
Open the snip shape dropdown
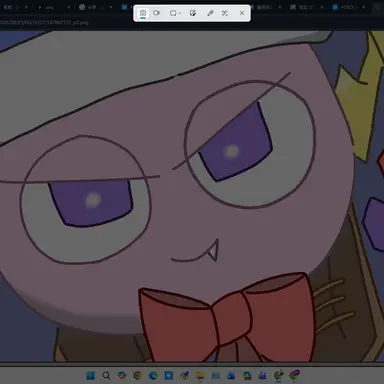click(x=175, y=13)
